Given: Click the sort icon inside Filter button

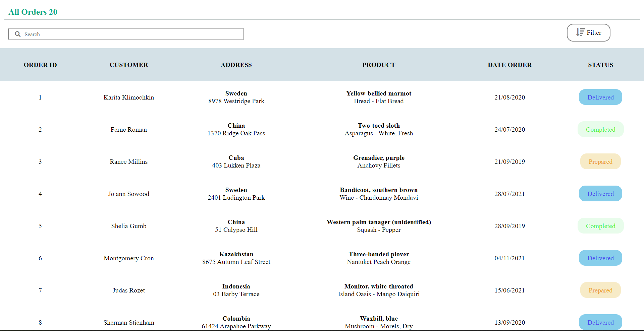Looking at the screenshot, I should click(x=580, y=32).
